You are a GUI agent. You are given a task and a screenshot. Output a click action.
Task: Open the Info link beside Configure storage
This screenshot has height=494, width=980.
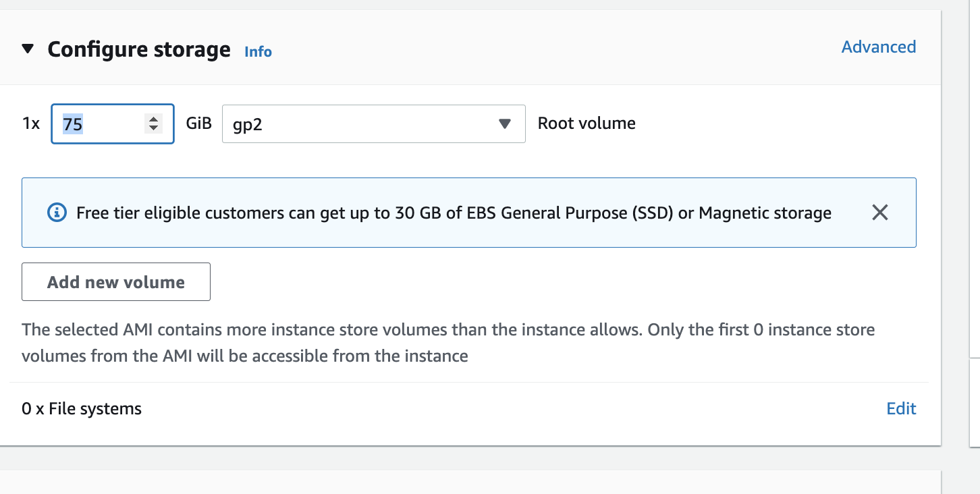[258, 51]
